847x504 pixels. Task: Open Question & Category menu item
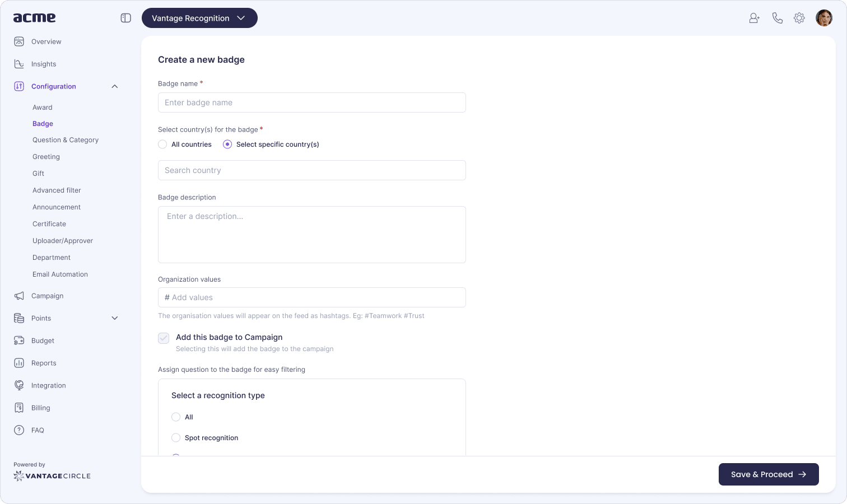click(x=66, y=140)
